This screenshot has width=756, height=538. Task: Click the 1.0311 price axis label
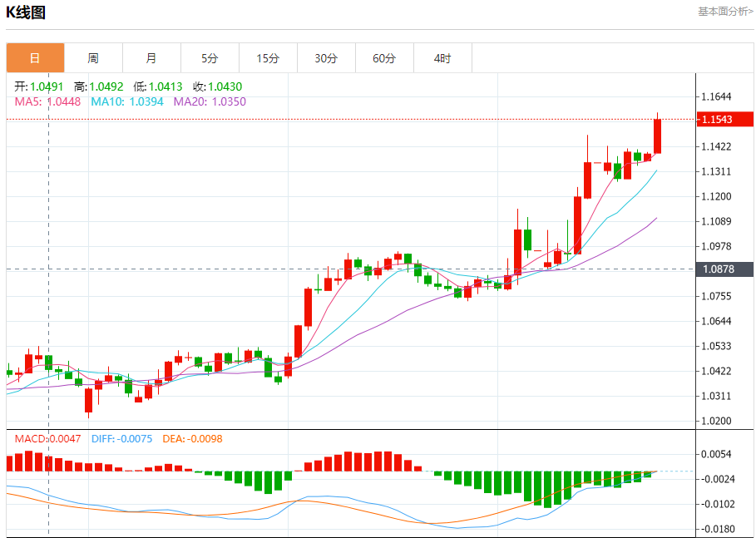[717, 397]
